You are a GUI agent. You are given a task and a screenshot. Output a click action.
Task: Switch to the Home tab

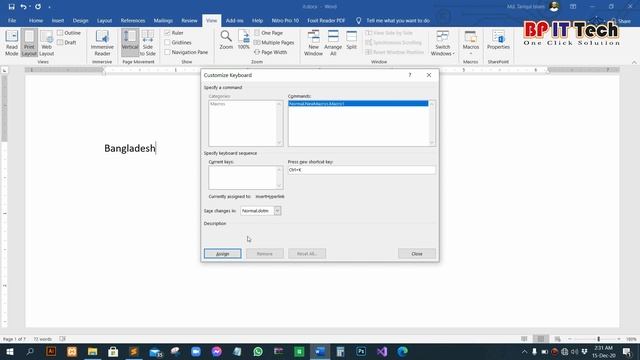[x=36, y=20]
